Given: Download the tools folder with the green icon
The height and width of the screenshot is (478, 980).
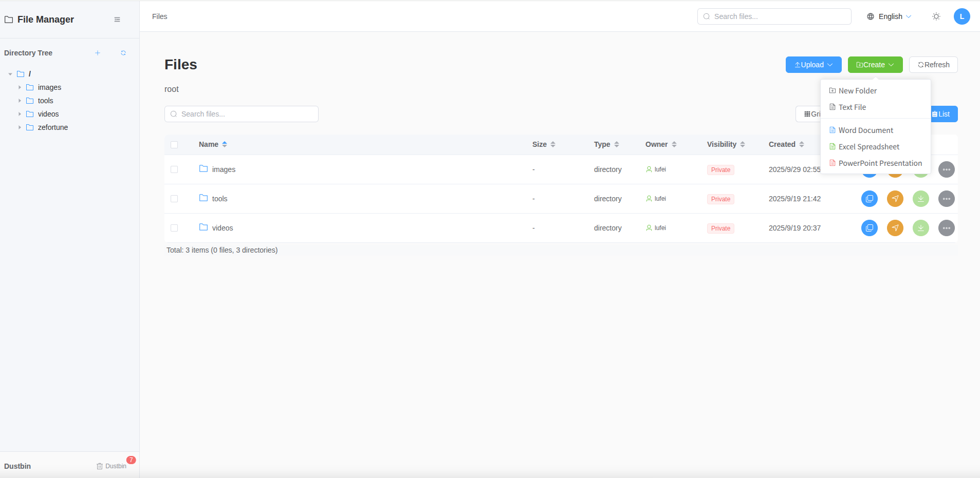Looking at the screenshot, I should (920, 199).
